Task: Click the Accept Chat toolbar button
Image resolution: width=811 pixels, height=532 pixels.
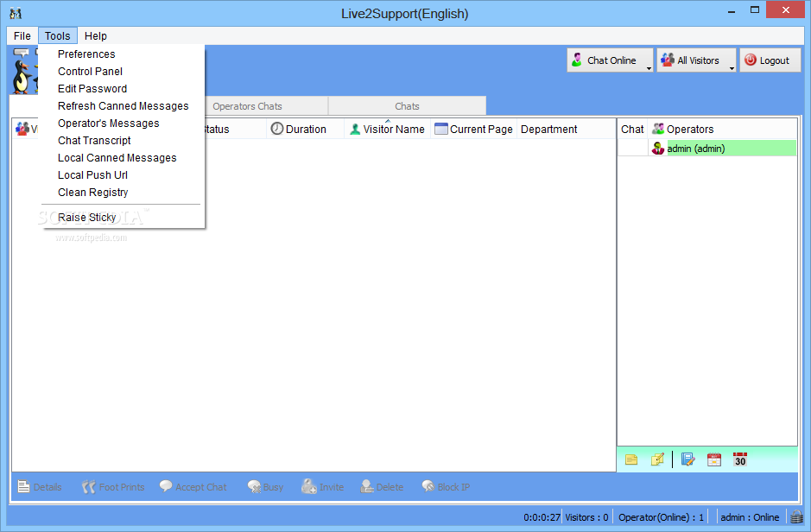Action: 193,487
